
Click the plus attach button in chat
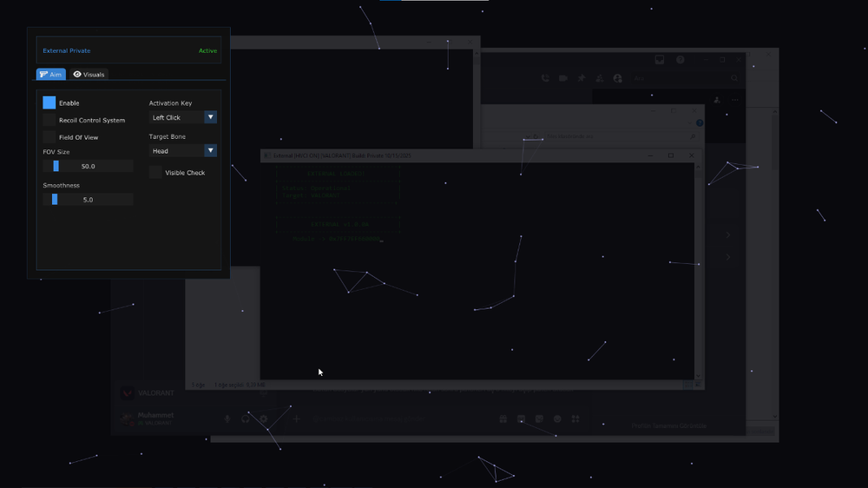click(296, 419)
